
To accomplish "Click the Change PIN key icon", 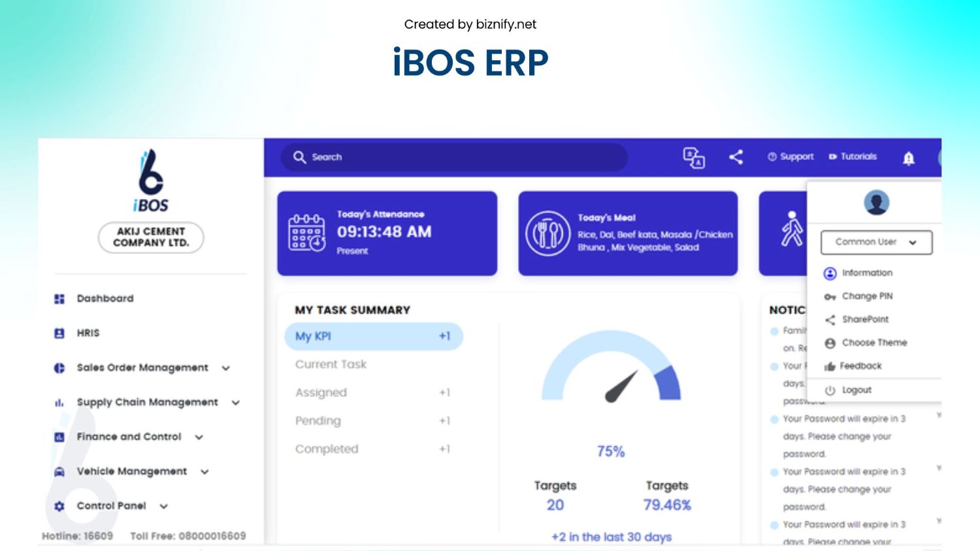I will (x=830, y=296).
